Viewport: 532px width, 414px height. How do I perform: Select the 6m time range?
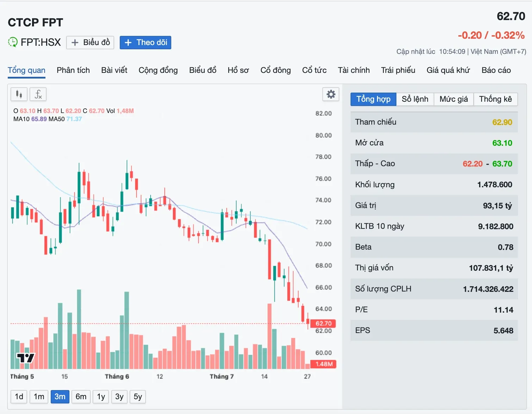[81, 397]
